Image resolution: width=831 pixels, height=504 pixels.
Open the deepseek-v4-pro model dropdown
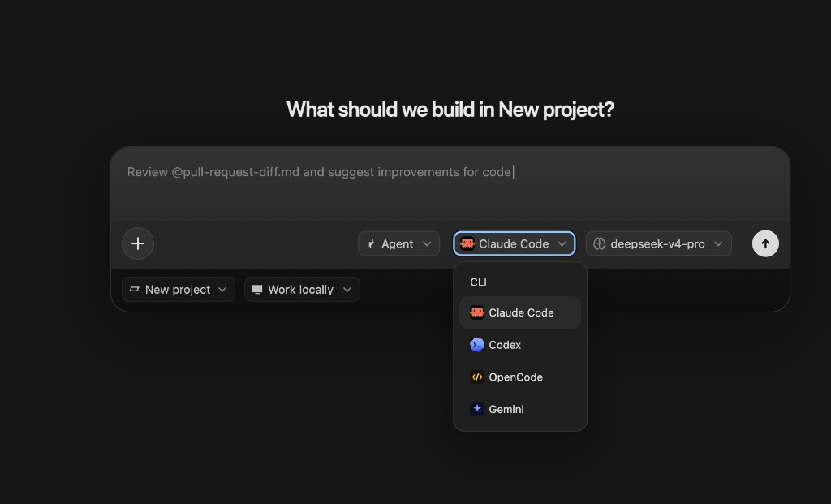point(659,243)
